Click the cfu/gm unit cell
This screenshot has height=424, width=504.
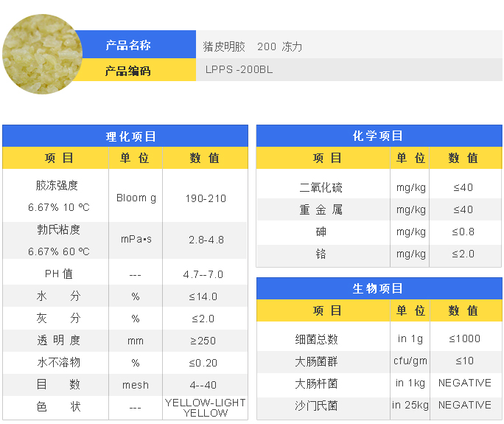(x=410, y=361)
